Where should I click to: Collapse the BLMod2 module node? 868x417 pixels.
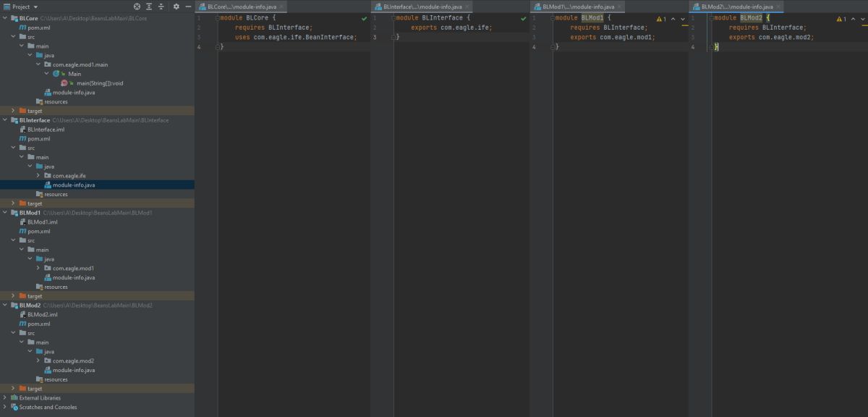pyautogui.click(x=5, y=306)
